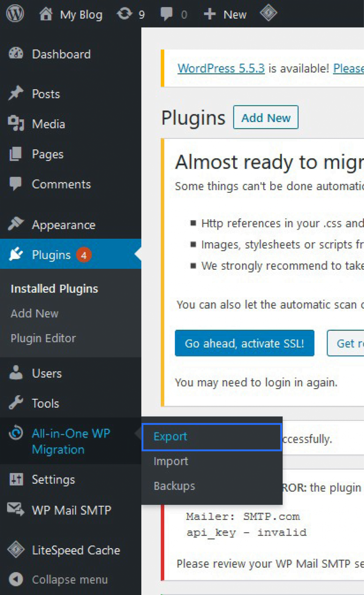The width and height of the screenshot is (364, 595).
Task: Click Go ahead, activate SSL! button
Action: [x=244, y=343]
